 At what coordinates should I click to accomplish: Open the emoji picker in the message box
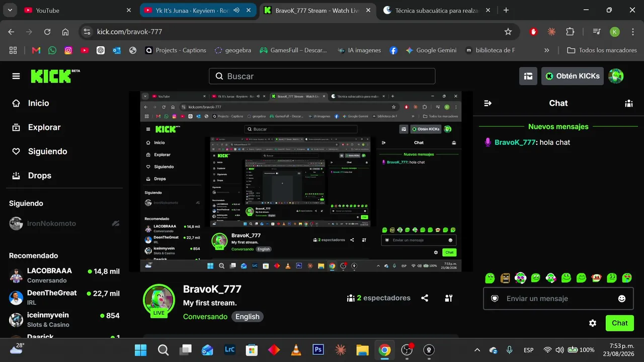coord(622,299)
